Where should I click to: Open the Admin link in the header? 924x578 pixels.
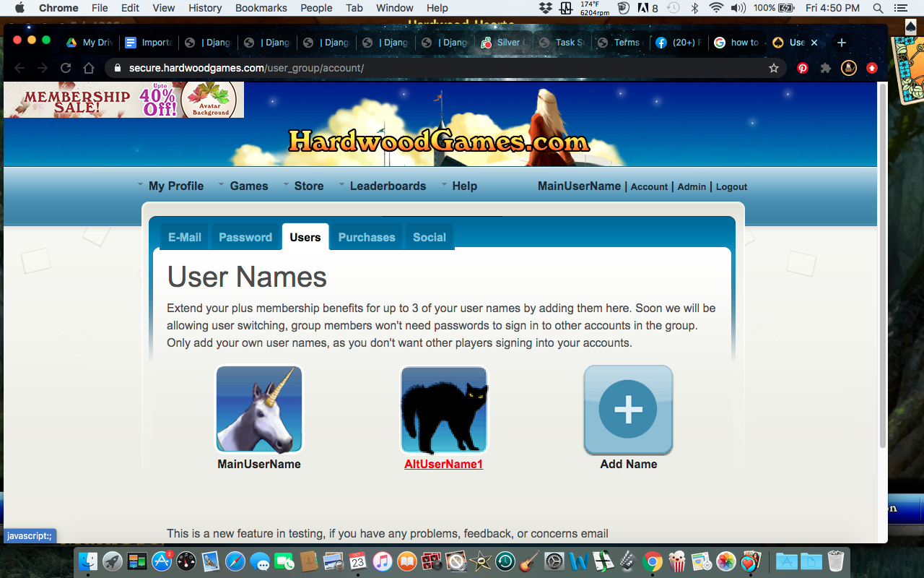click(692, 186)
